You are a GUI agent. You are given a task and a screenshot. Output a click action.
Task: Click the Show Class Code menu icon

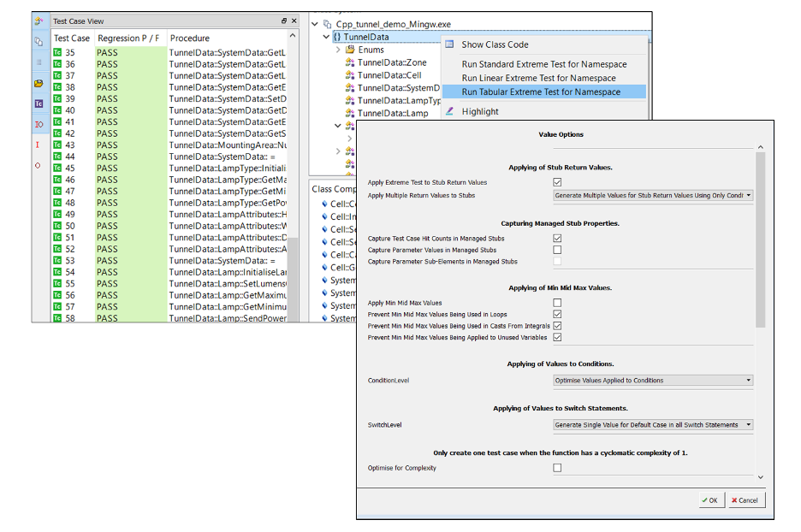pos(449,44)
